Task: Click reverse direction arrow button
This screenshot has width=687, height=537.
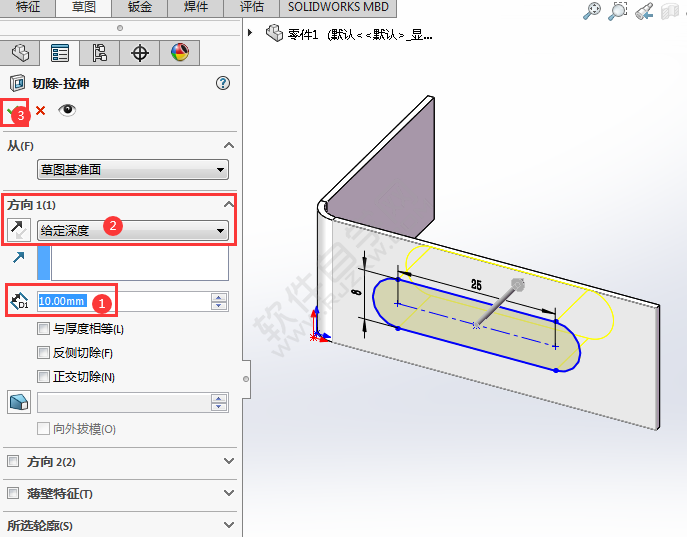Action: coord(19,230)
